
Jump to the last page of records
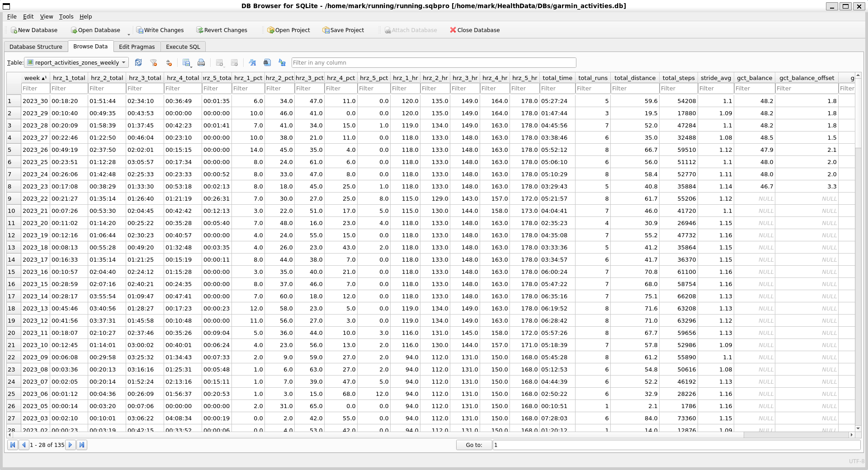pos(82,445)
